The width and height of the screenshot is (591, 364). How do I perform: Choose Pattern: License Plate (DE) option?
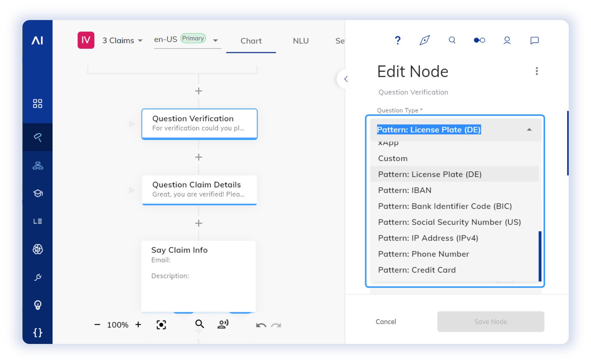pyautogui.click(x=454, y=174)
